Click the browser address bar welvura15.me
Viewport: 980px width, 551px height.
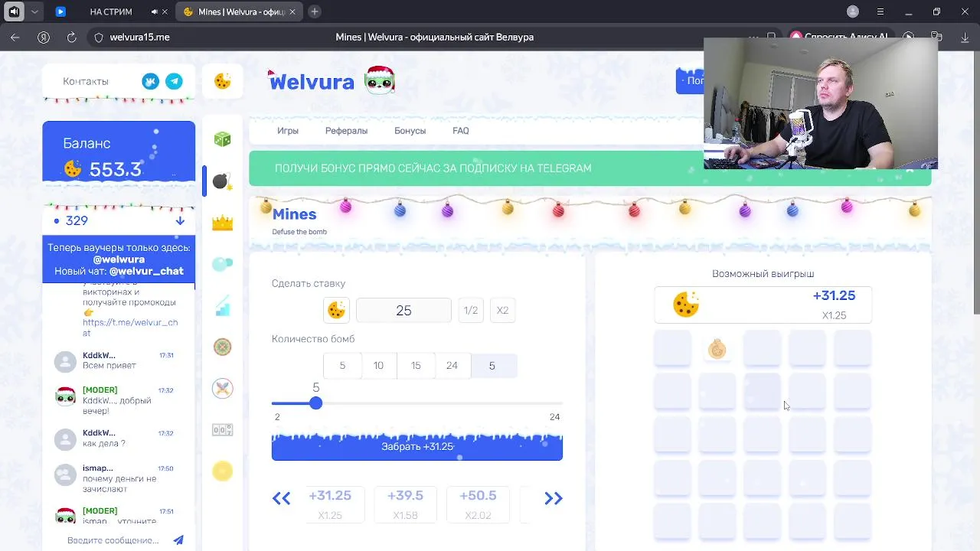(139, 37)
